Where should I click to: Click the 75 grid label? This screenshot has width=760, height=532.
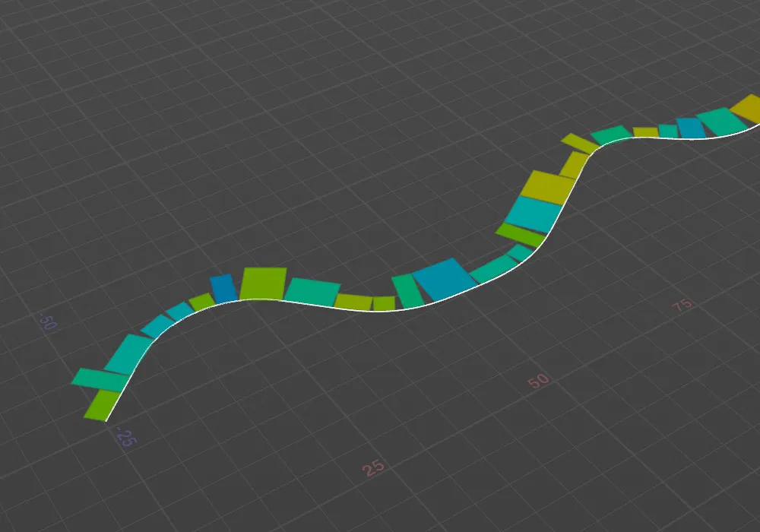[682, 305]
